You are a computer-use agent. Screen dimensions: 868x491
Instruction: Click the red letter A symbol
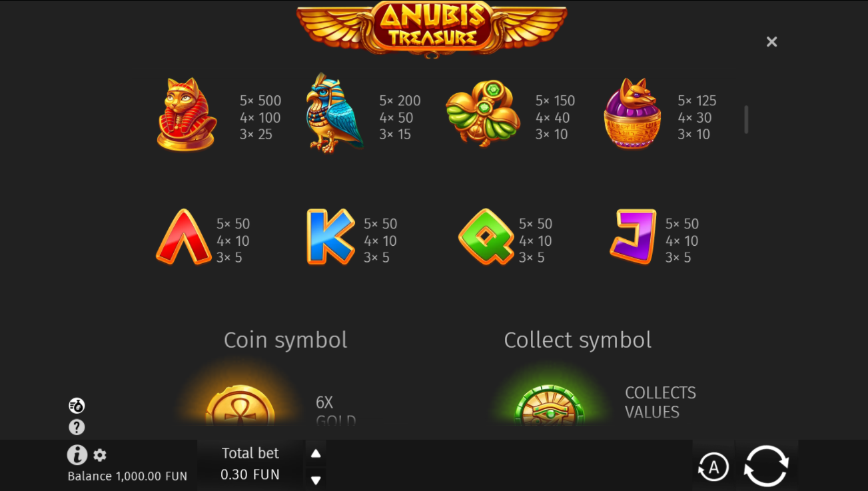(x=183, y=237)
